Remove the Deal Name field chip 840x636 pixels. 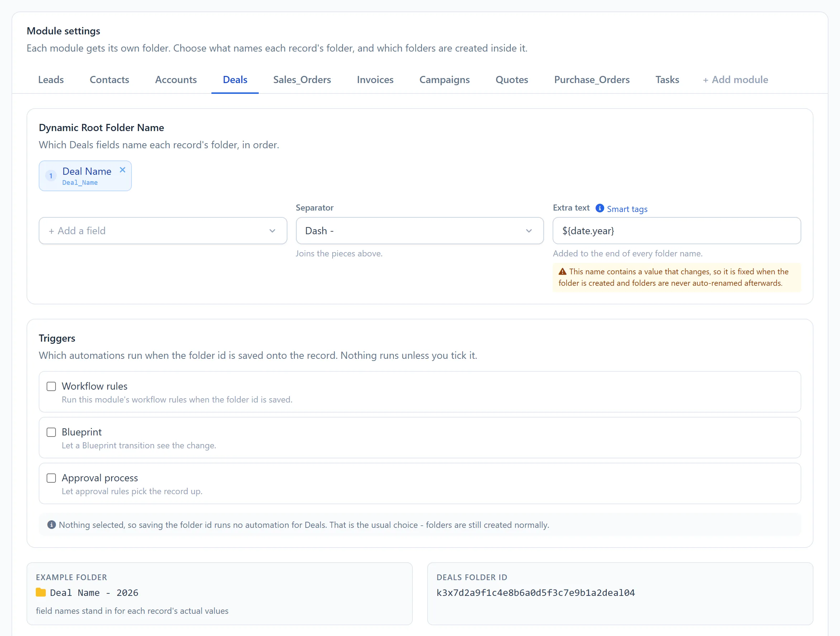pos(122,170)
